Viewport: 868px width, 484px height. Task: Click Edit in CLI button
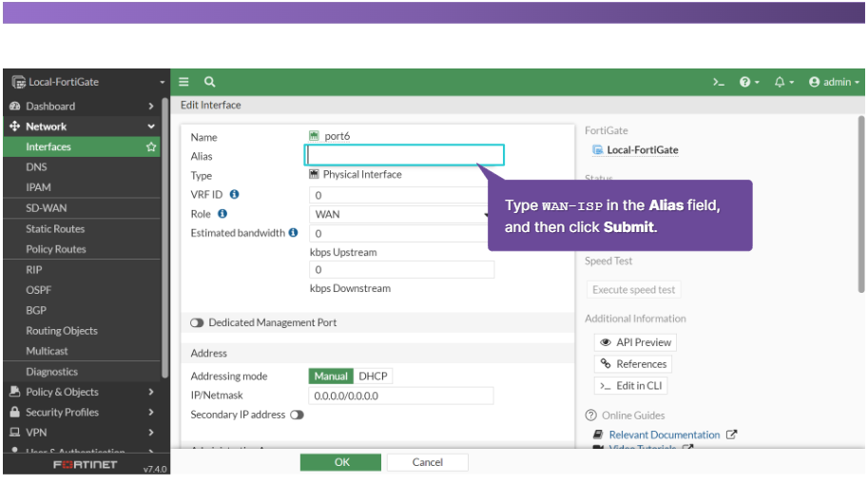click(x=630, y=385)
